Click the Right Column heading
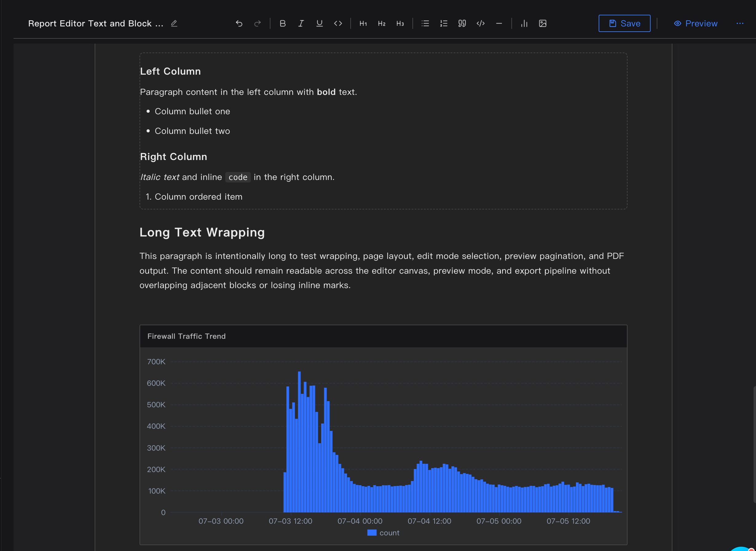This screenshot has height=551, width=756. pos(174,157)
